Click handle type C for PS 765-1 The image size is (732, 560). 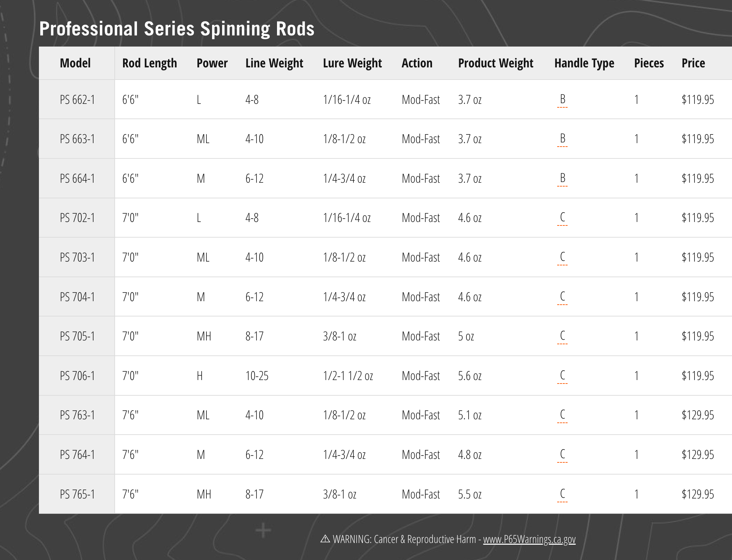click(x=562, y=494)
